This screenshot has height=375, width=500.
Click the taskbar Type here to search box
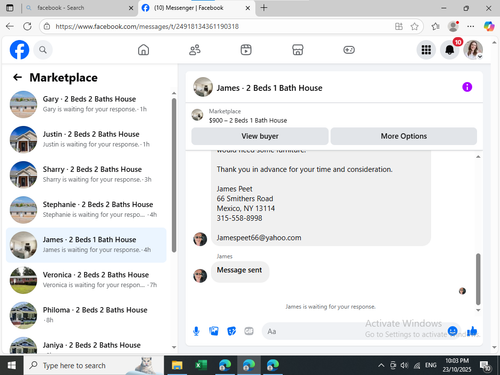[93, 365]
